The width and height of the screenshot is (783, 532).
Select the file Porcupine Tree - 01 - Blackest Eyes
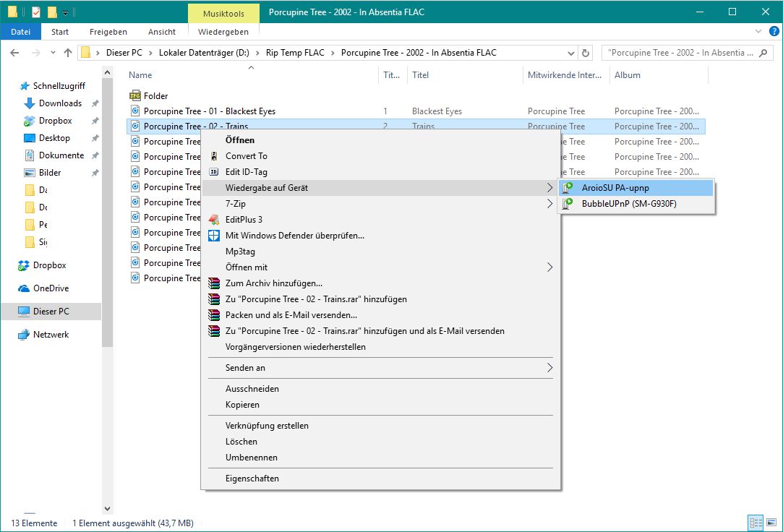tap(209, 111)
